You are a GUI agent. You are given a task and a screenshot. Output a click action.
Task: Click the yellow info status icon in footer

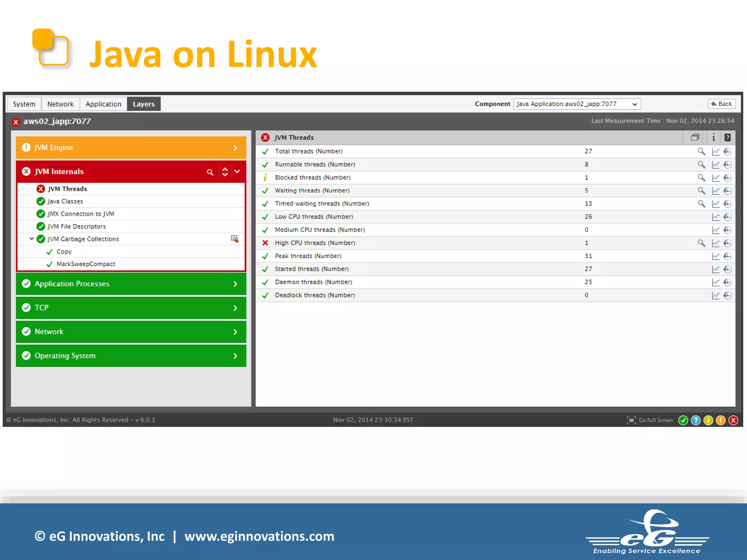click(x=708, y=420)
